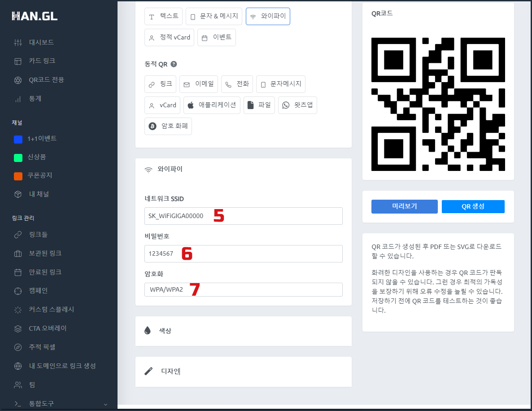Click the 추적 픽셀 compass icon
532x411 pixels.
click(18, 347)
